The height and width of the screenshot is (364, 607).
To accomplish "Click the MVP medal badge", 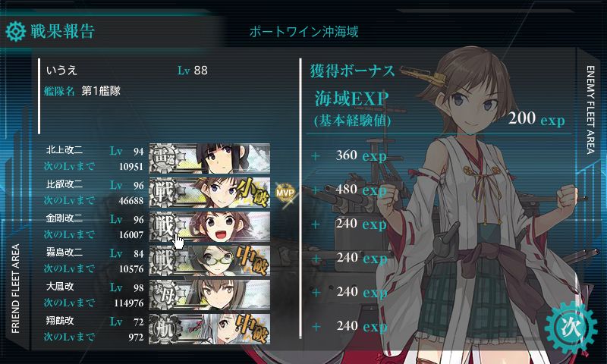I will point(285,192).
